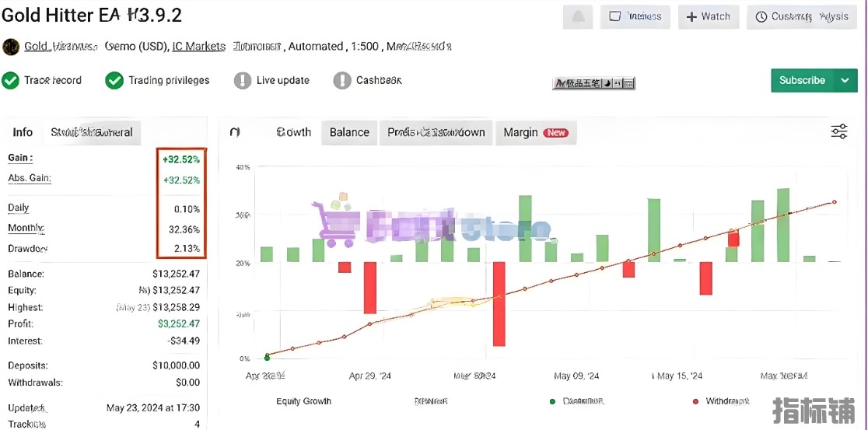The height and width of the screenshot is (430, 868).
Task: Click the Monthly label
Action: pyautogui.click(x=26, y=228)
